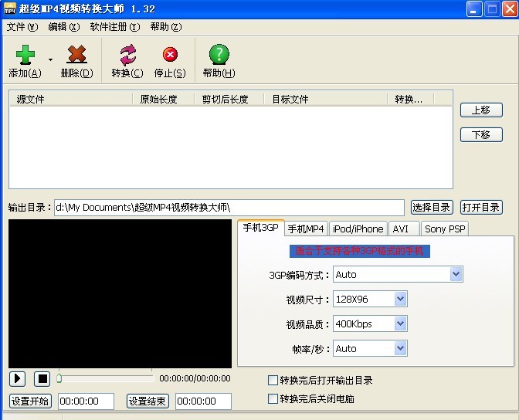Open the dropdown arrow beside the Add button

[50, 60]
